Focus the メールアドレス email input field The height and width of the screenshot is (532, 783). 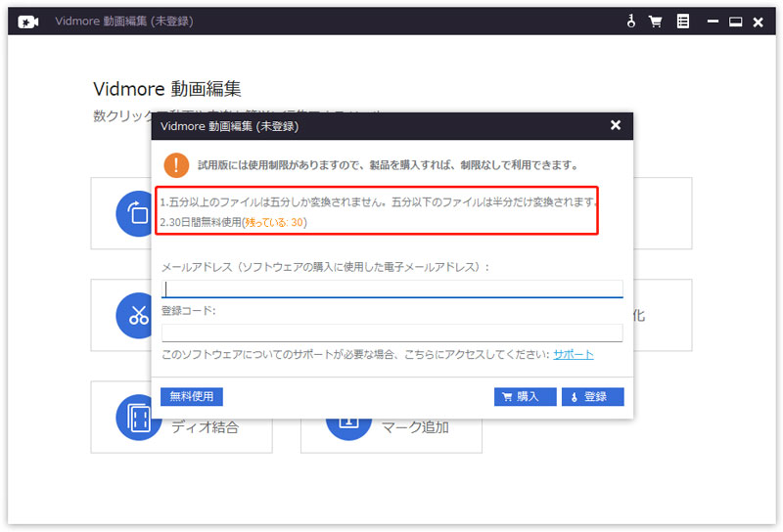coord(392,288)
